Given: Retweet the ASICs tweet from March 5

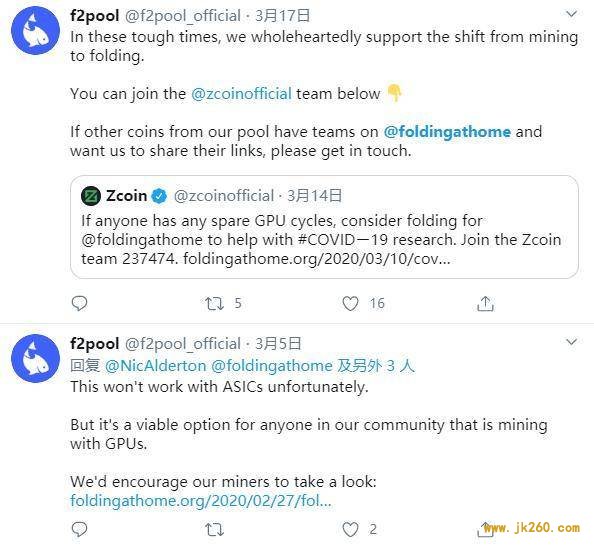Looking at the screenshot, I should pyautogui.click(x=214, y=529).
